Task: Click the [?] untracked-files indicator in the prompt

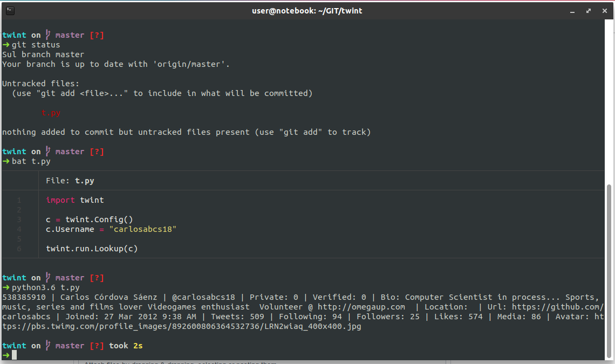Action: coord(96,35)
